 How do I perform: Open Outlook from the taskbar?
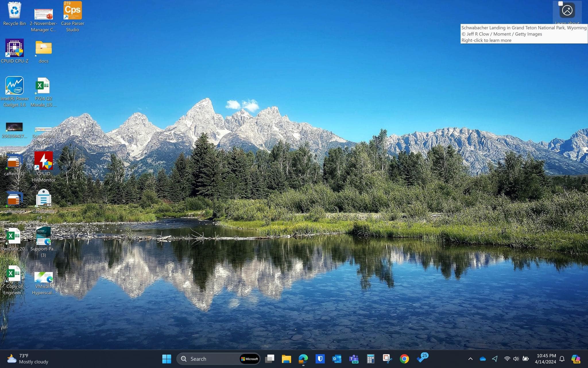(337, 359)
